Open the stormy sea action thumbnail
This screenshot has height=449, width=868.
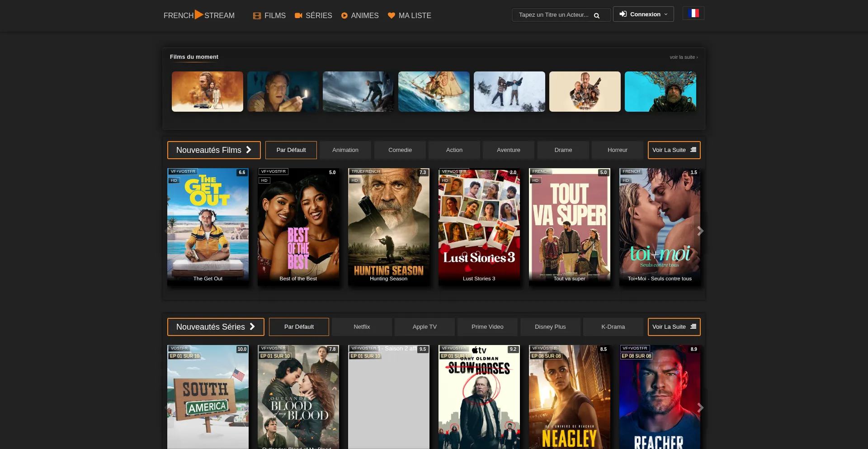tap(359, 91)
